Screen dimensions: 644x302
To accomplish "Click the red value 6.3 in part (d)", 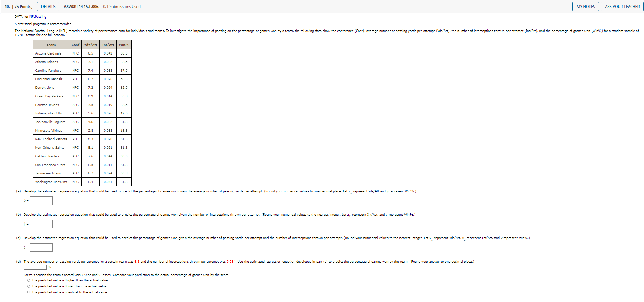I will click(x=137, y=262).
